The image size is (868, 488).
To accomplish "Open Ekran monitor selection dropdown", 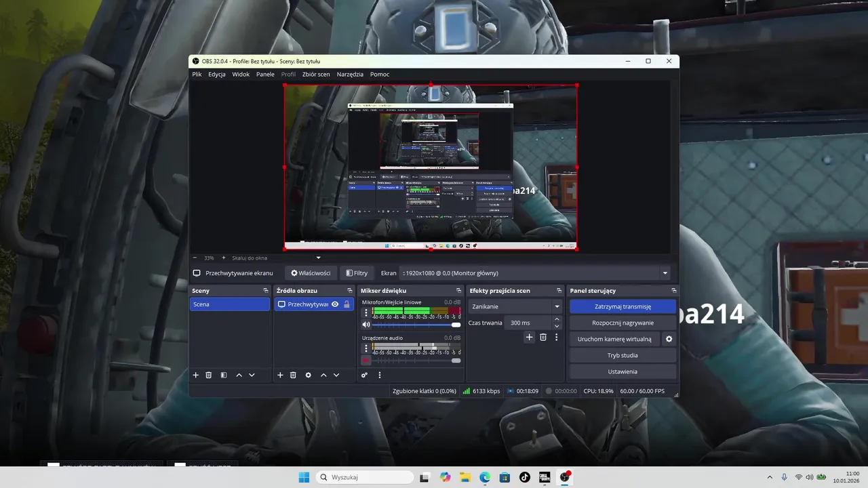I will click(x=535, y=273).
